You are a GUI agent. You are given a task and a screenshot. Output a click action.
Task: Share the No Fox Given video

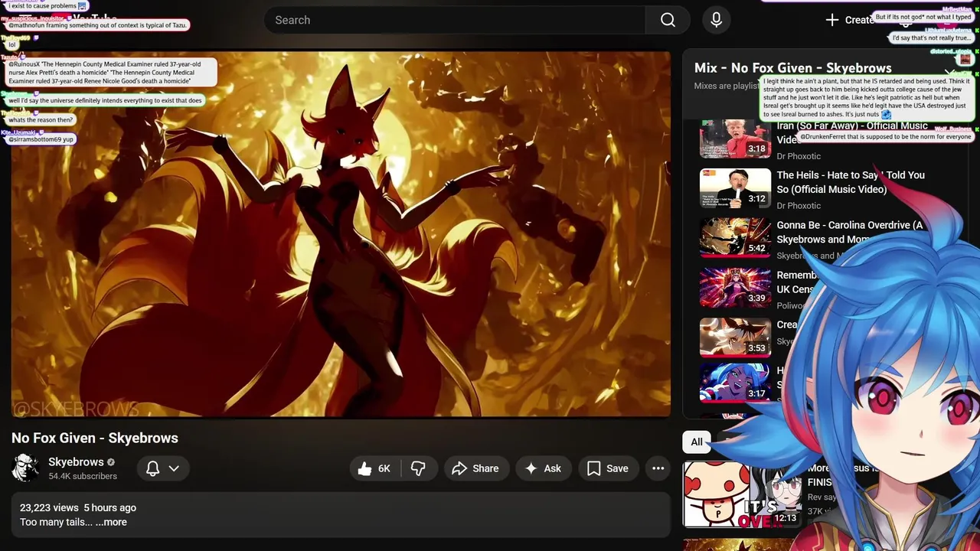(475, 468)
